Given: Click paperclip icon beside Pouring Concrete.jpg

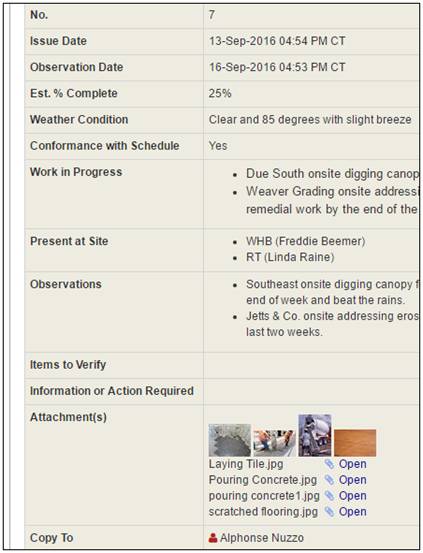Looking at the screenshot, I should click(x=329, y=480).
